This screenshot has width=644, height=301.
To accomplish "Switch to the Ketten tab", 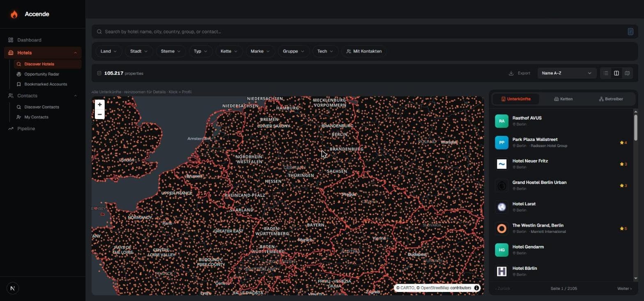I will [x=563, y=99].
